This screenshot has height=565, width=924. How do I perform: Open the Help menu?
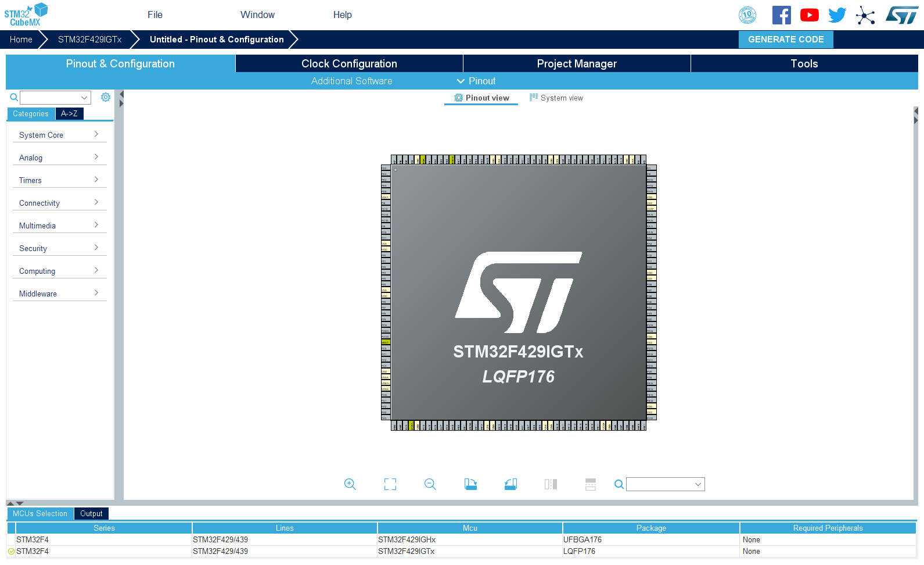click(x=343, y=15)
